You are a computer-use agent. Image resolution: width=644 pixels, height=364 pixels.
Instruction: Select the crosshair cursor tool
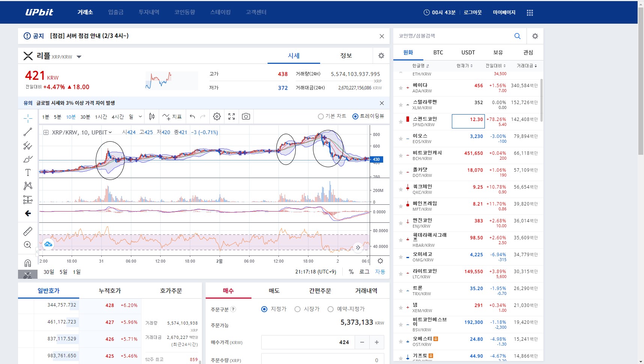click(x=28, y=118)
